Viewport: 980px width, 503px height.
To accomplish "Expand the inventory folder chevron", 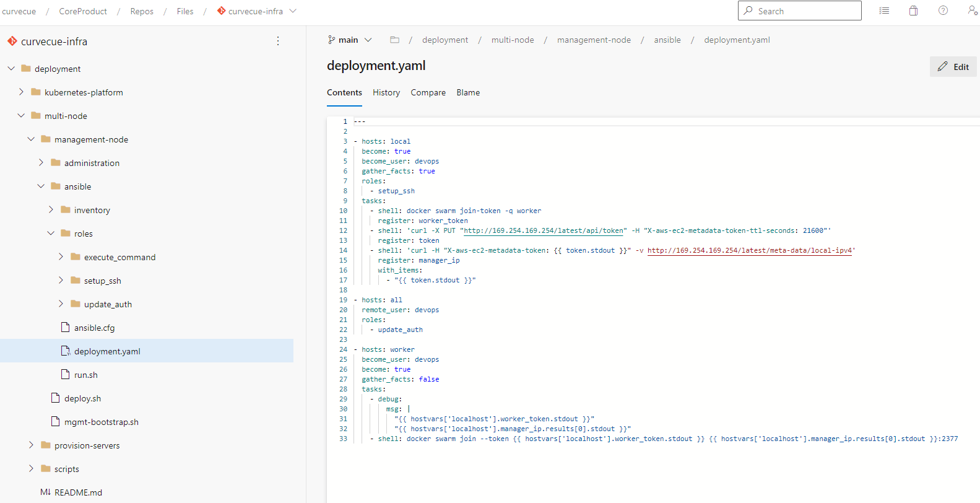I will 51,209.
